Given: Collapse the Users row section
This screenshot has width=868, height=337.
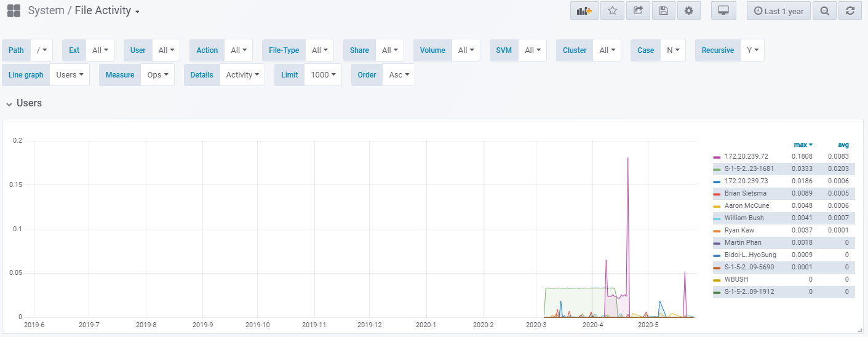Looking at the screenshot, I should (x=24, y=103).
